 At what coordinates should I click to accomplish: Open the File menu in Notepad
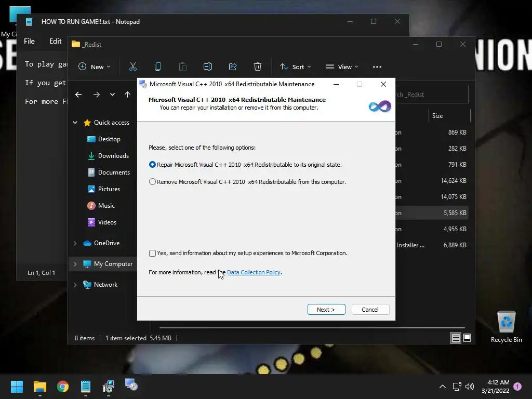29,41
